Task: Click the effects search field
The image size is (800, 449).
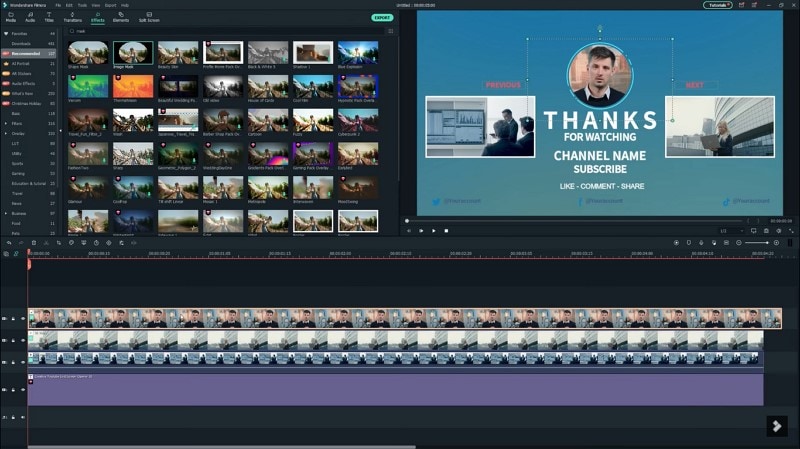Action: 227,31
